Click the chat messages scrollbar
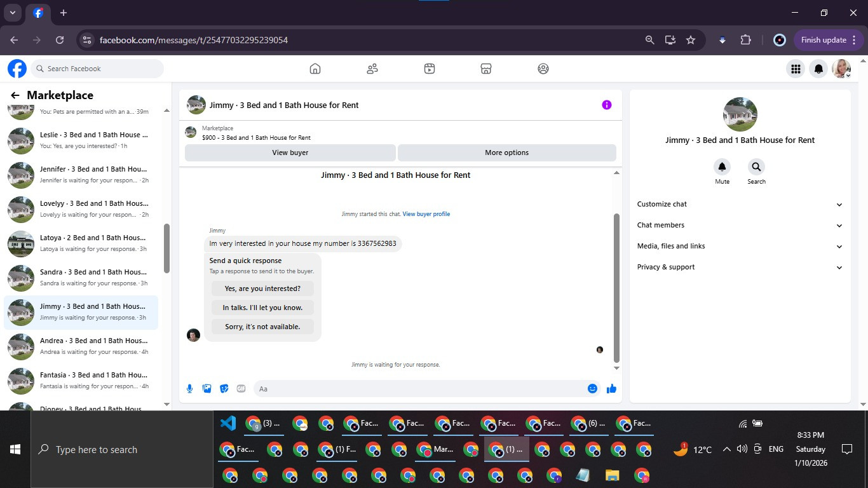Viewport: 868px width, 488px height. pos(616,288)
